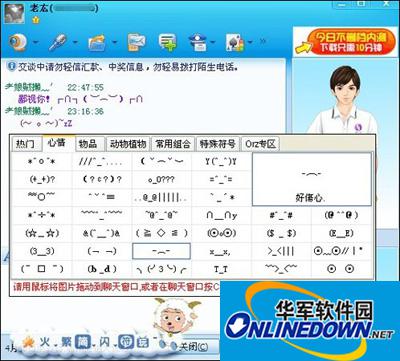
Task: Switch to the 热门 tab
Action: [26, 144]
